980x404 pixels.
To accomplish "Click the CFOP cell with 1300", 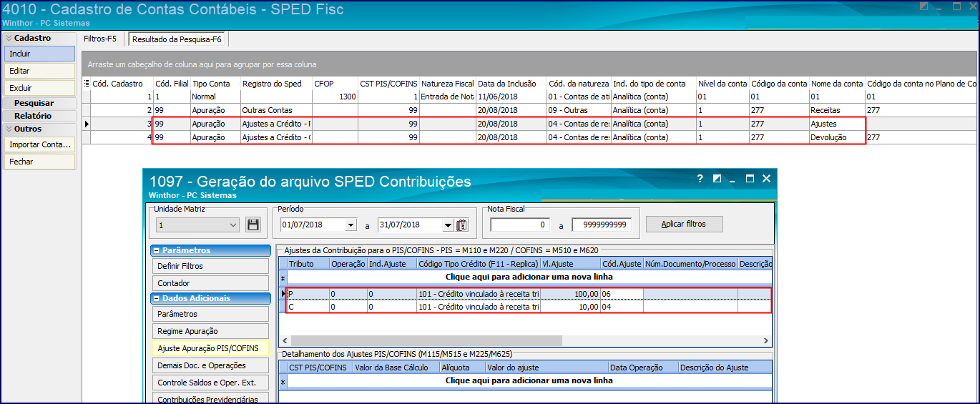I will coord(335,97).
